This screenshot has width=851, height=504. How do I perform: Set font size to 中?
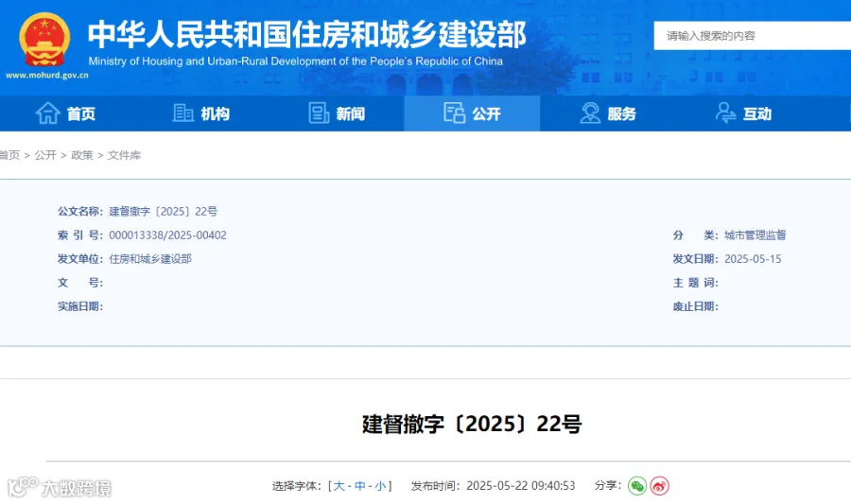[x=360, y=485]
